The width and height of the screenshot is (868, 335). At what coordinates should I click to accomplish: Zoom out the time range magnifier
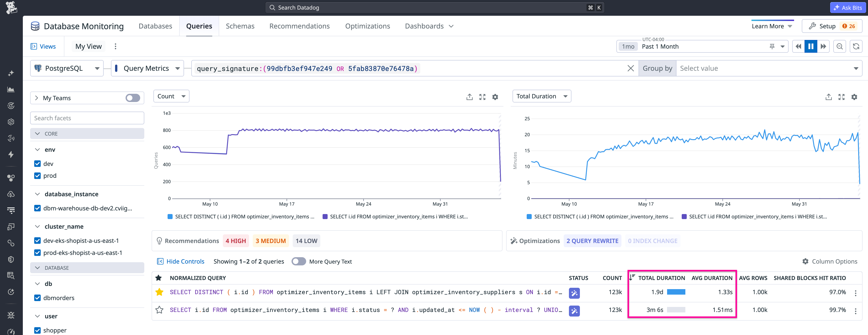pos(840,47)
